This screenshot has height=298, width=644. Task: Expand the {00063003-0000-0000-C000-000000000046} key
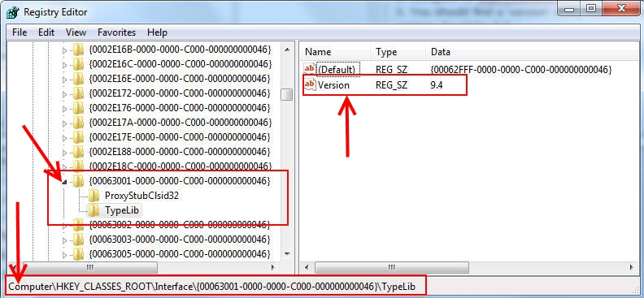click(x=64, y=240)
